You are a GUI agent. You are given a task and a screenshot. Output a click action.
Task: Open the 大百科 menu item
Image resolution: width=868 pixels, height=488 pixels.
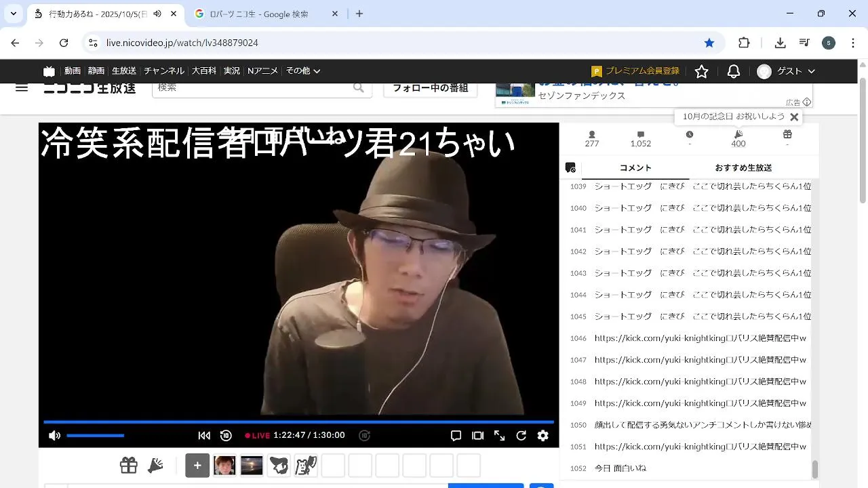click(x=204, y=71)
